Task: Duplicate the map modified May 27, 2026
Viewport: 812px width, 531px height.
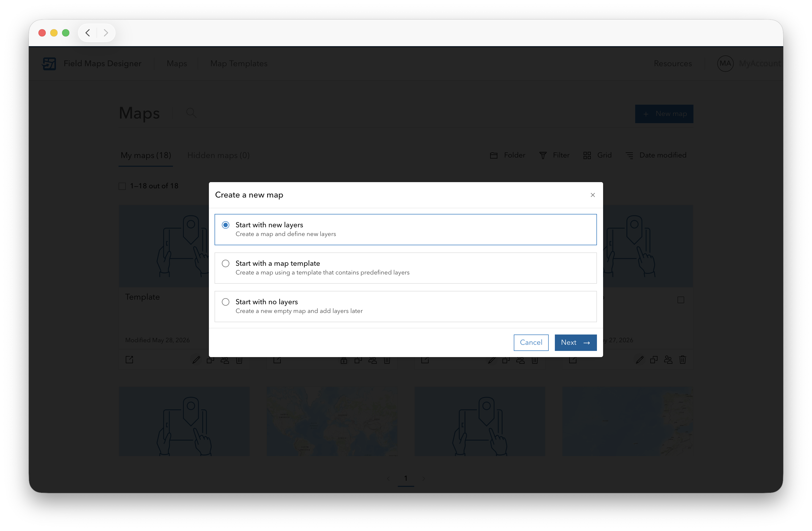Action: click(654, 359)
